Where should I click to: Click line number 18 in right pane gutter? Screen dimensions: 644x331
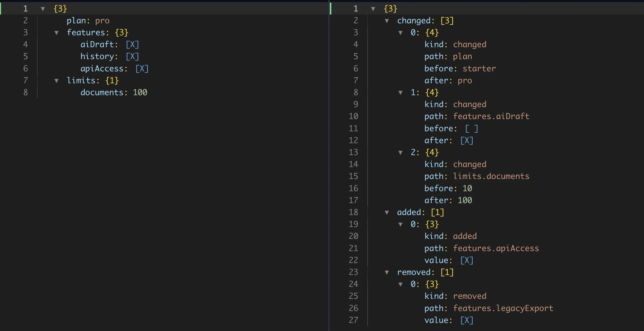pyautogui.click(x=353, y=212)
